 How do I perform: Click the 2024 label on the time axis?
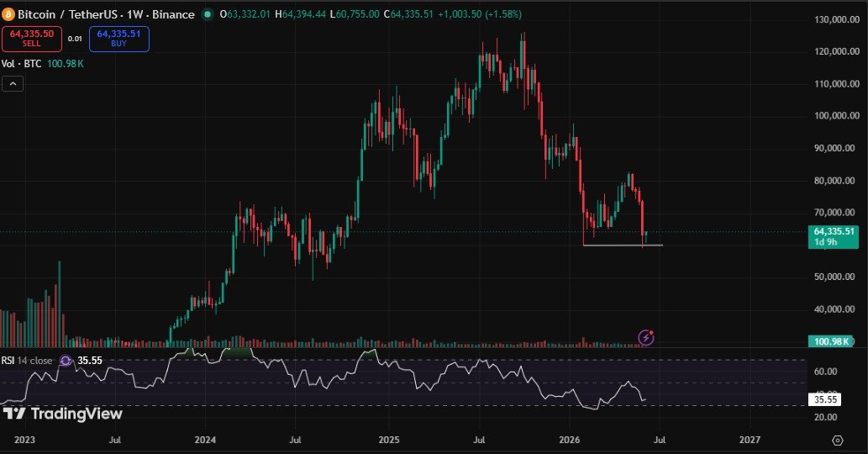[205, 440]
